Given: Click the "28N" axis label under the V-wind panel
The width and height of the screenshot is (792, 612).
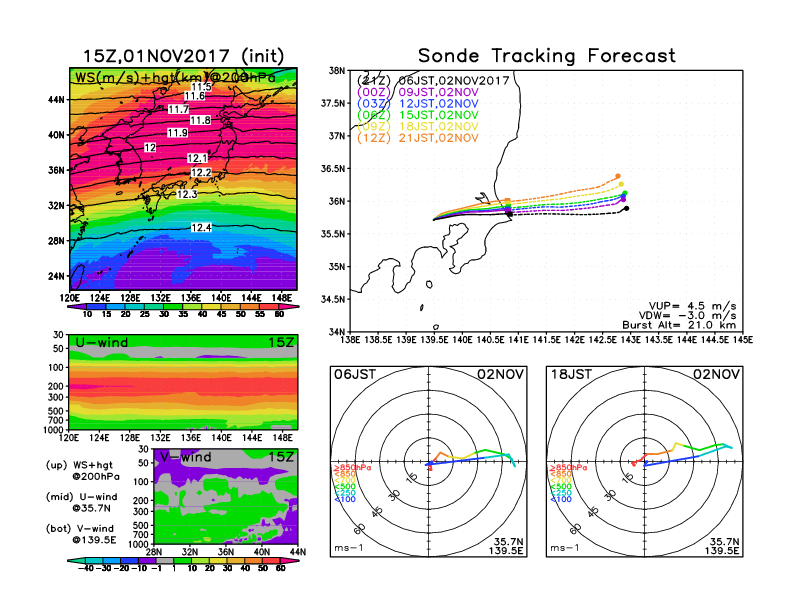Looking at the screenshot, I should pyautogui.click(x=154, y=552).
